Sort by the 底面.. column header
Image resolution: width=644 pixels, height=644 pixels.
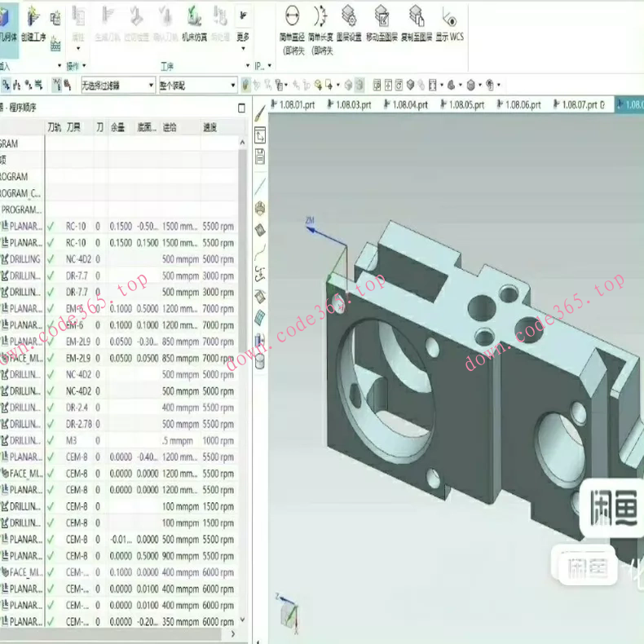[x=147, y=127]
